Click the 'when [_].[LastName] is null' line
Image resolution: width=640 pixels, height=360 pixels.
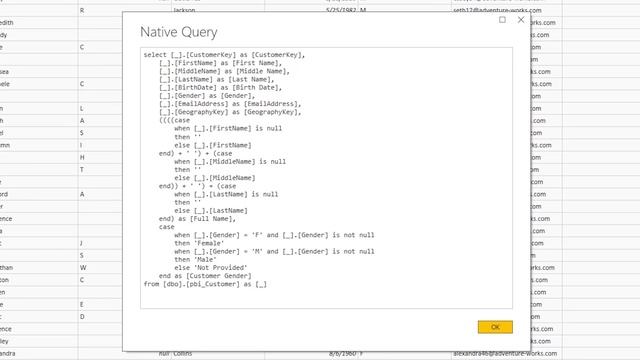(226, 194)
